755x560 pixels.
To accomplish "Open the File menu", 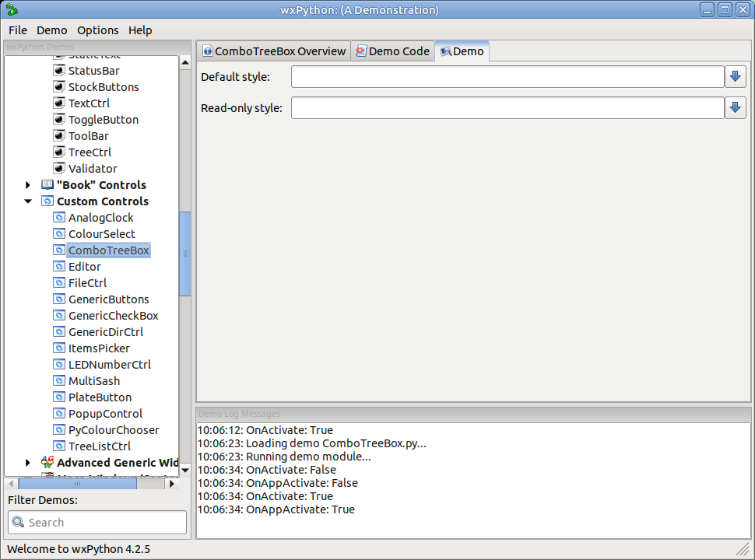I will [18, 30].
